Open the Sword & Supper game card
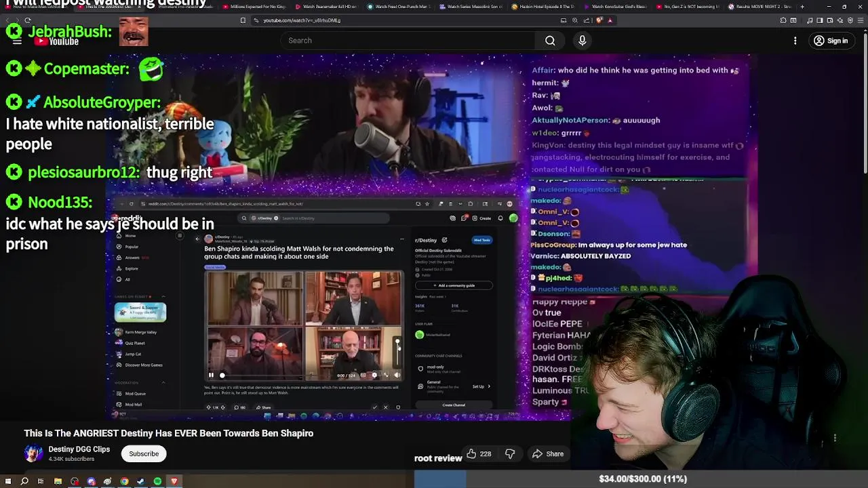 (x=140, y=312)
